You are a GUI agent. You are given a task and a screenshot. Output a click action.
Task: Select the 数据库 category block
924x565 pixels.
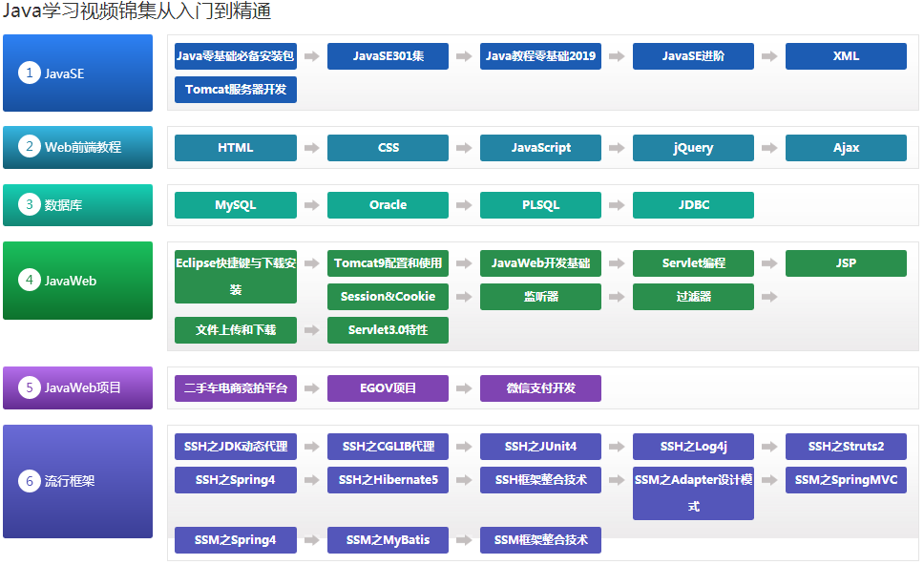pos(77,205)
